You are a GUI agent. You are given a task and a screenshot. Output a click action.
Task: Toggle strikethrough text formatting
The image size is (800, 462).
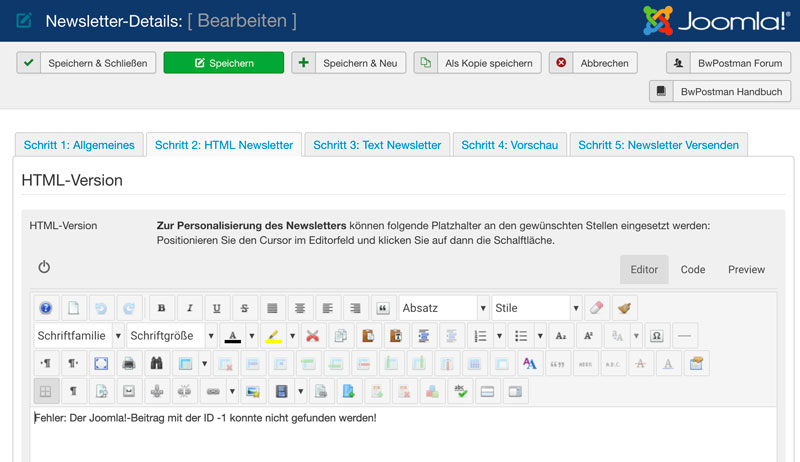pos(245,308)
